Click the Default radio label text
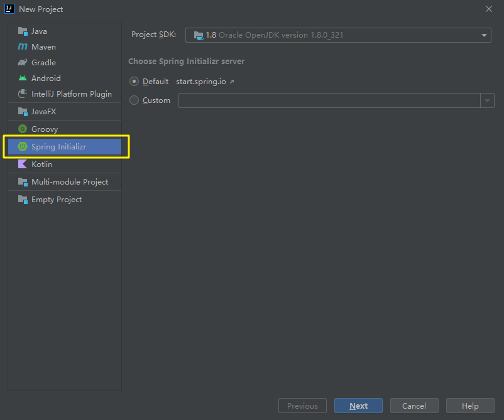The image size is (504, 420). click(x=156, y=82)
